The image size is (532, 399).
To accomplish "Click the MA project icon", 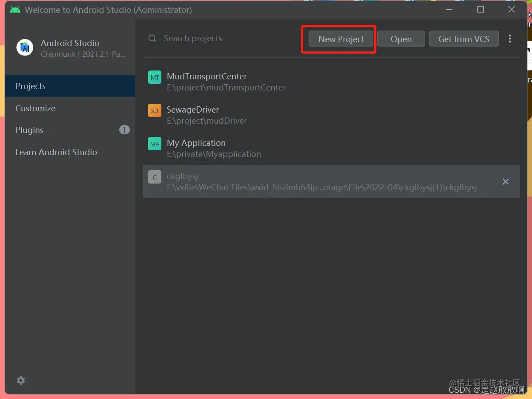I will [155, 144].
